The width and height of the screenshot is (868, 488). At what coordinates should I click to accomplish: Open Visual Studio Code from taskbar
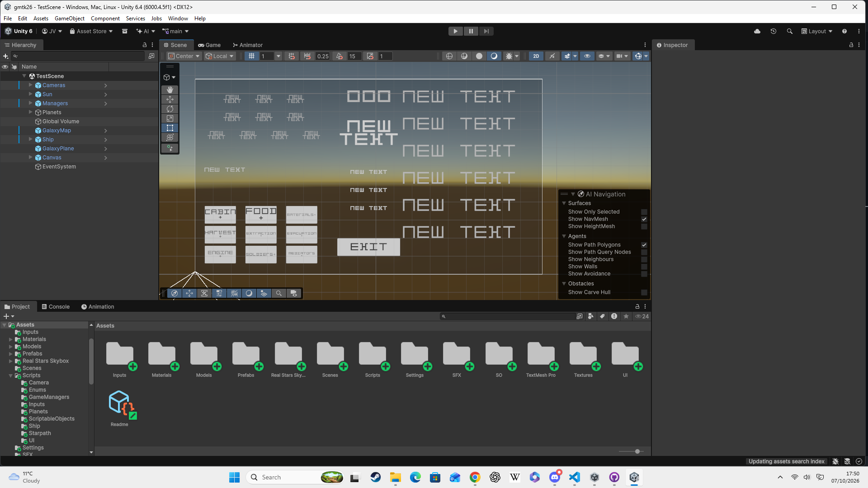[x=575, y=477]
